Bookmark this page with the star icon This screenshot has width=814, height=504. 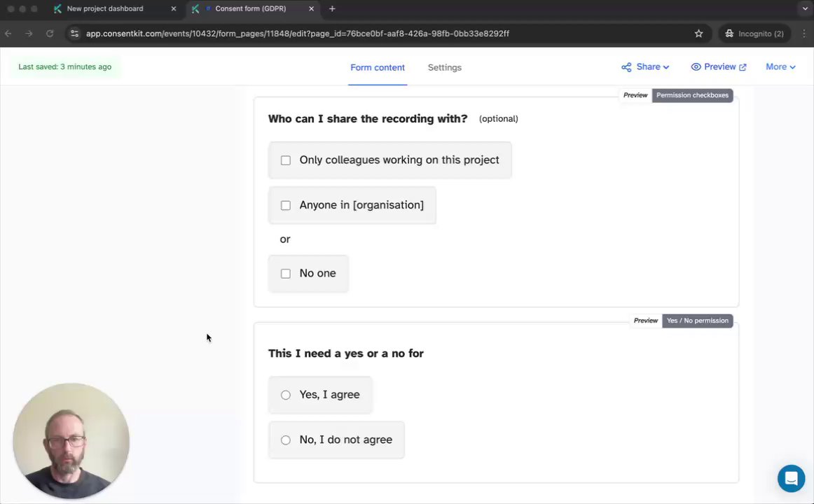[x=698, y=34]
